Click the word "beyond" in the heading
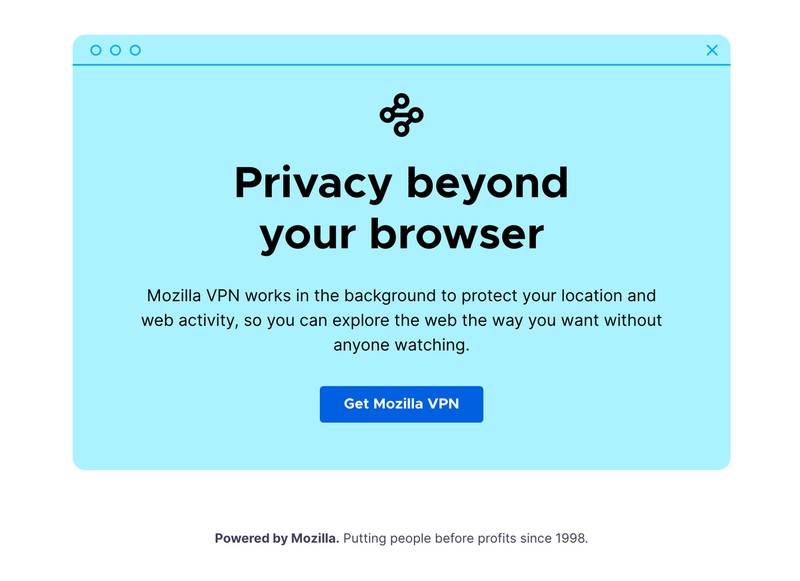Image resolution: width=800 pixels, height=581 pixels. [487, 184]
